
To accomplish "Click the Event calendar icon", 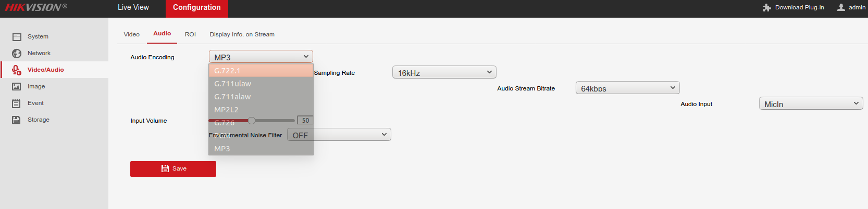I will click(x=17, y=103).
